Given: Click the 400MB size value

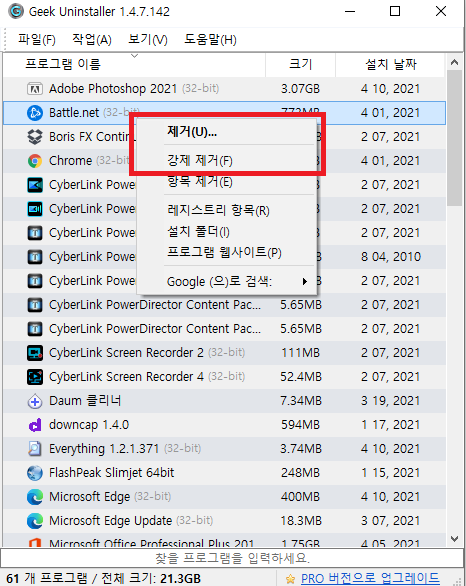Looking at the screenshot, I should 300,497.
